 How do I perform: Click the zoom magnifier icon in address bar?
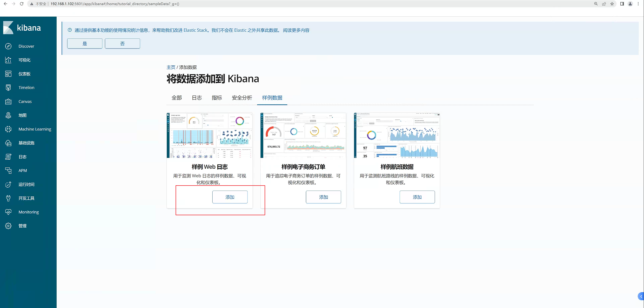(x=596, y=4)
